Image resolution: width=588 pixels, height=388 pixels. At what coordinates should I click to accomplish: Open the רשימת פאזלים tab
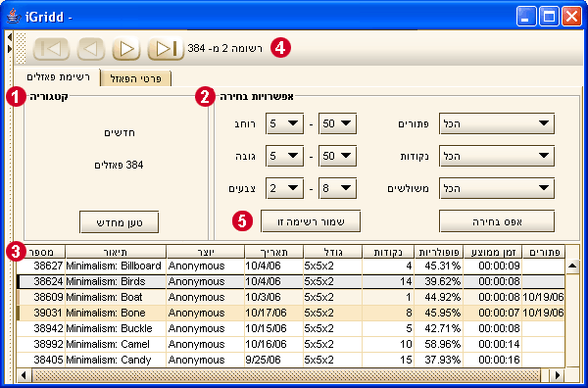tap(58, 77)
